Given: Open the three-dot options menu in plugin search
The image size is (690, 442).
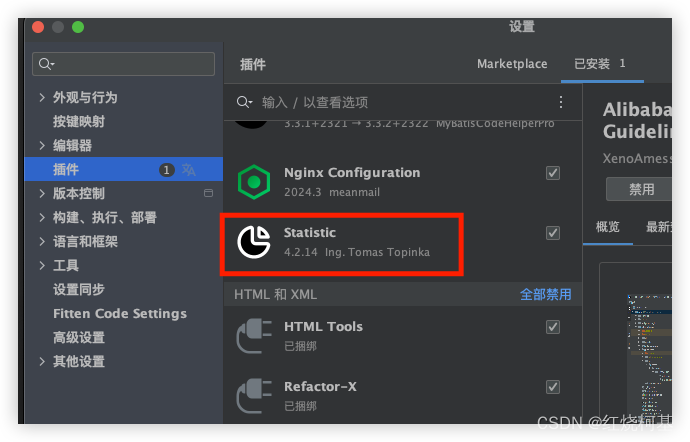Looking at the screenshot, I should (x=561, y=102).
